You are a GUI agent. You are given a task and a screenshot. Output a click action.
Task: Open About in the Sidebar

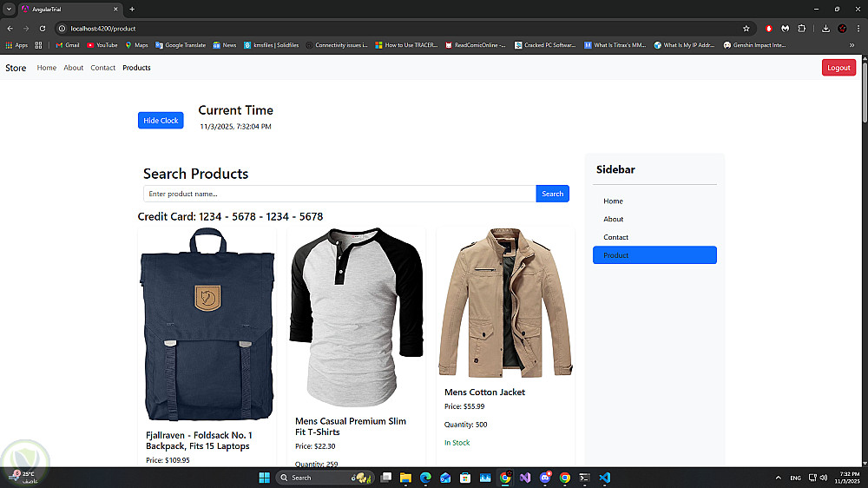[x=654, y=219]
